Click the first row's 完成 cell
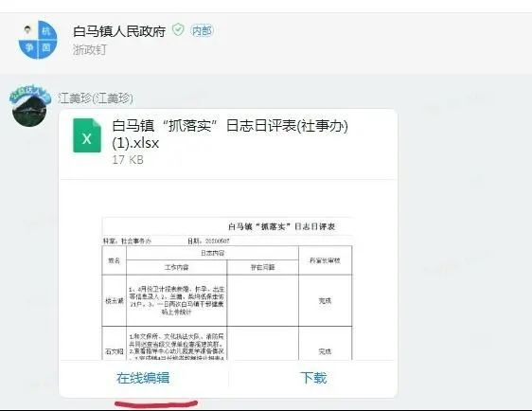 325,301
